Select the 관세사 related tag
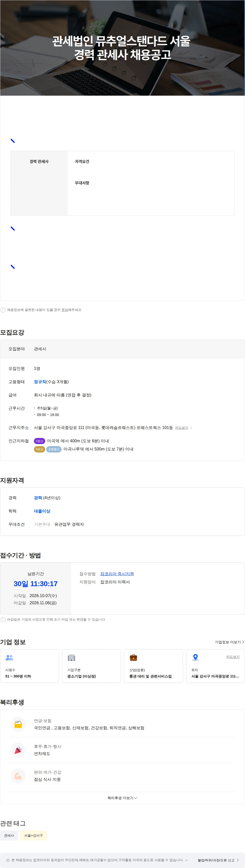This screenshot has width=245, height=868. 9,835
